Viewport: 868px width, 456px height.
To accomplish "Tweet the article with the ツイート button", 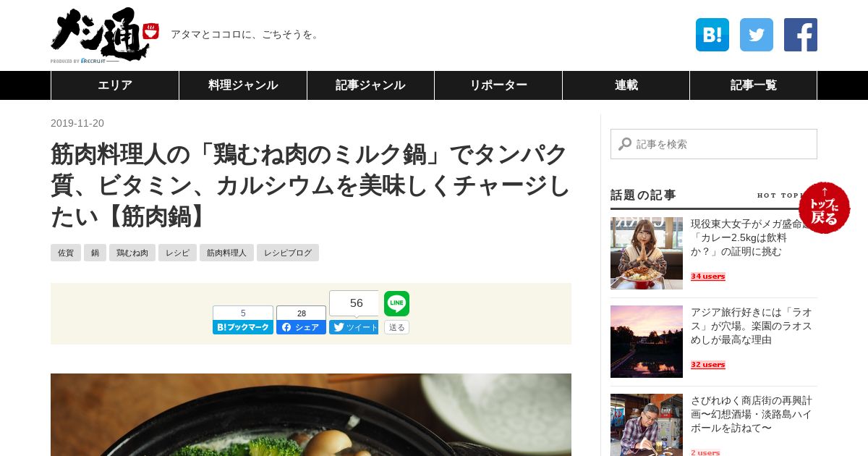I will pyautogui.click(x=354, y=327).
